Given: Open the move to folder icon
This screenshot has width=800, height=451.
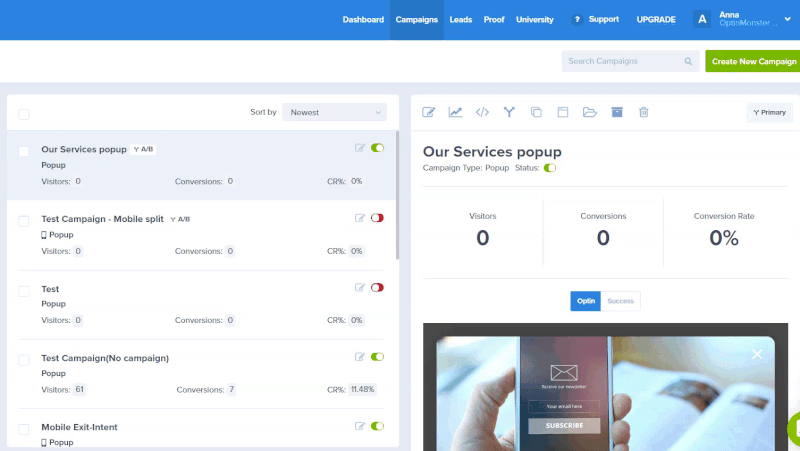Looking at the screenshot, I should 590,112.
